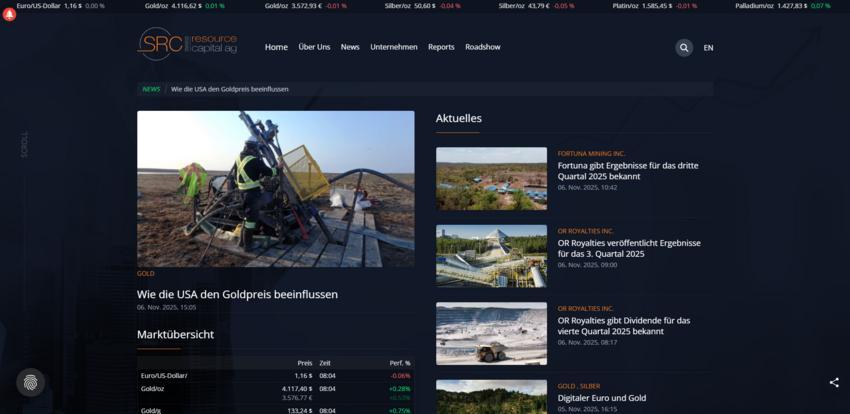Open news ticker headline about Goldpreis

(x=230, y=89)
